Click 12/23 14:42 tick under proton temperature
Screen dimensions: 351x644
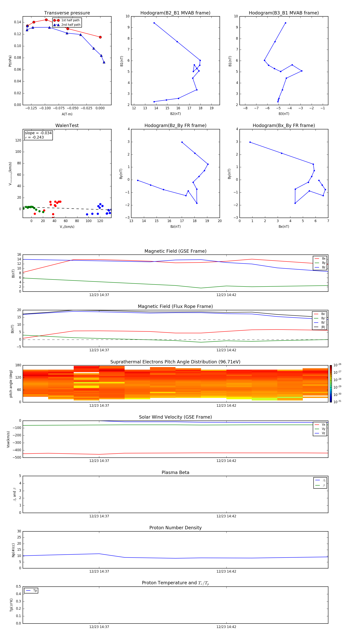(x=226, y=627)
